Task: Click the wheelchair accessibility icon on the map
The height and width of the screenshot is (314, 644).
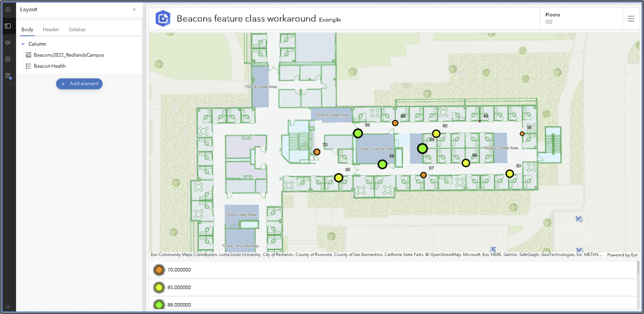Action: pos(579,219)
